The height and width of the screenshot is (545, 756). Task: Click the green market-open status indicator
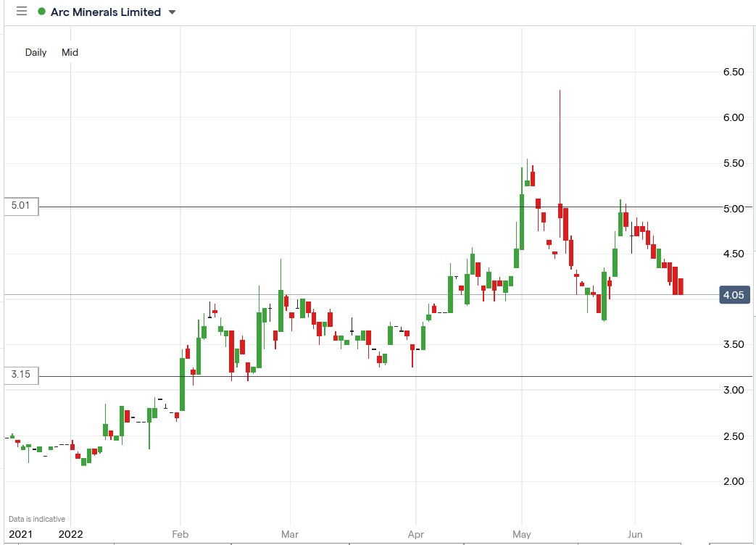(43, 12)
